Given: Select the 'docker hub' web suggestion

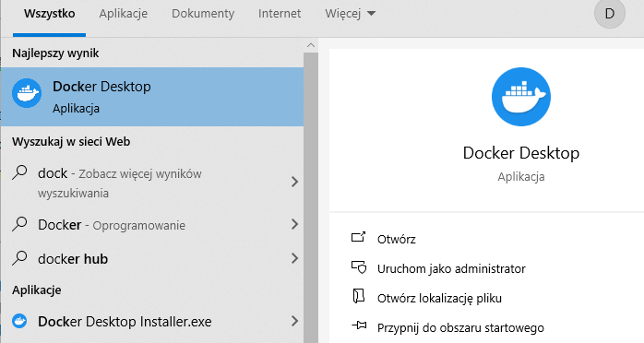Looking at the screenshot, I should coord(152,258).
